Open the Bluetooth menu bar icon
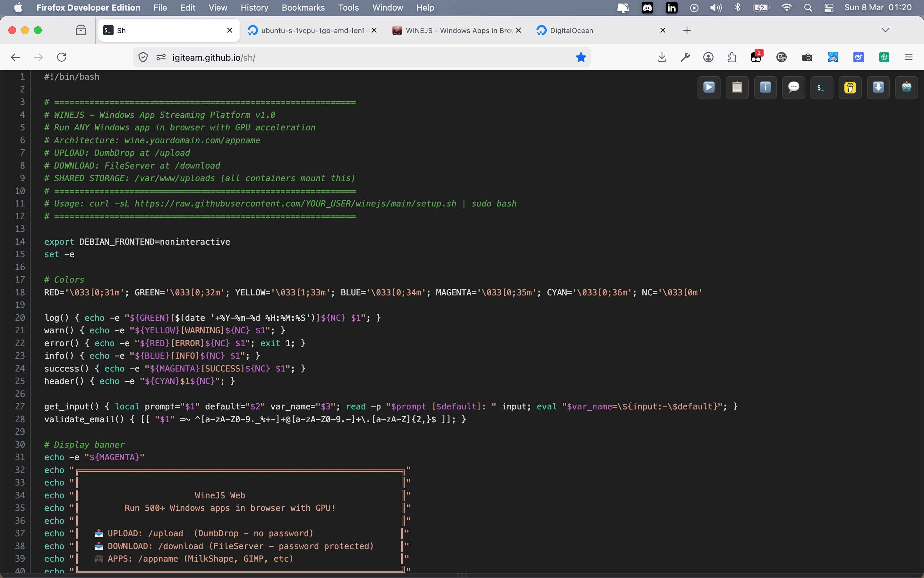The width and height of the screenshot is (924, 578). pyautogui.click(x=738, y=8)
